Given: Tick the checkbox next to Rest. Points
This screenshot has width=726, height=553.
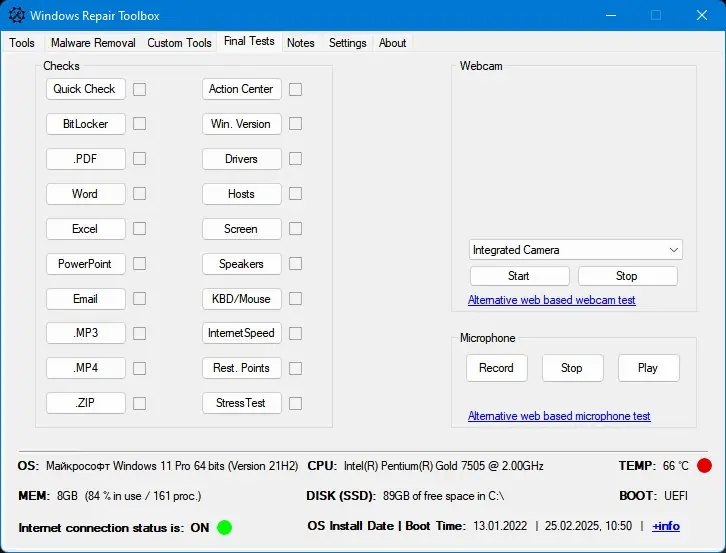Looking at the screenshot, I should click(x=295, y=368).
